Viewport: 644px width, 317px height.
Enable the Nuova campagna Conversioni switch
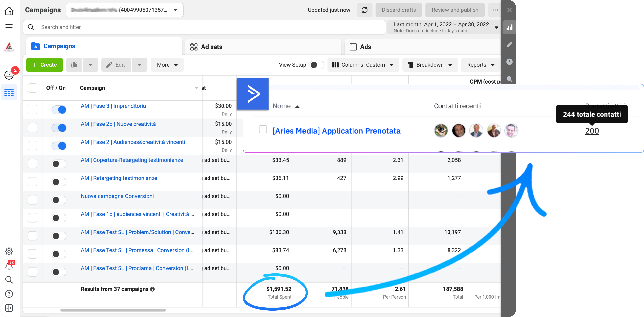click(59, 200)
